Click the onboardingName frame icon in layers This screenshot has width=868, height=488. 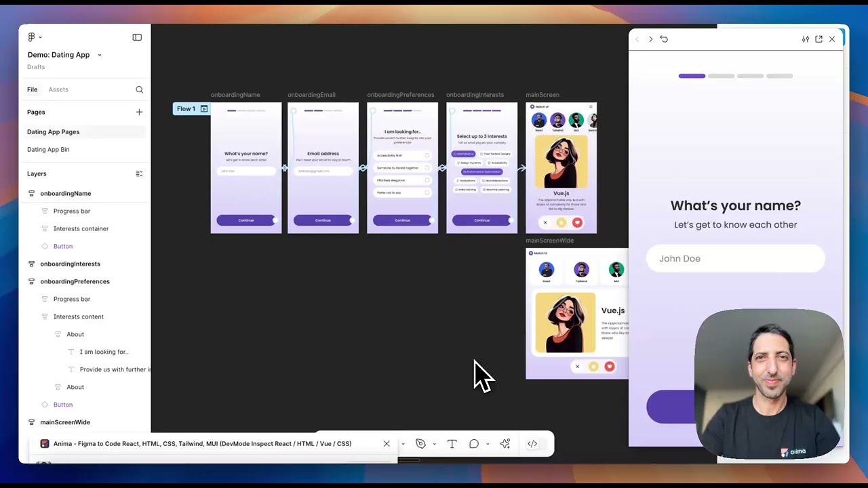tap(31, 193)
